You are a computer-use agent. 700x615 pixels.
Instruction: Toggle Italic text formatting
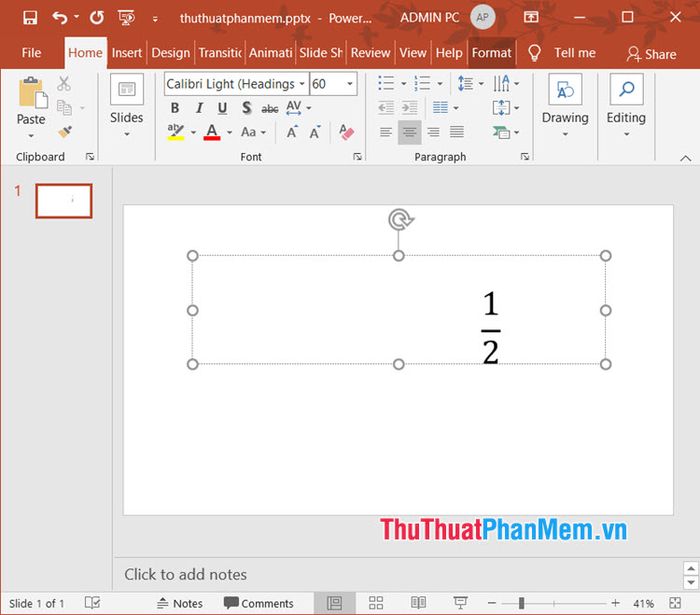[x=198, y=108]
